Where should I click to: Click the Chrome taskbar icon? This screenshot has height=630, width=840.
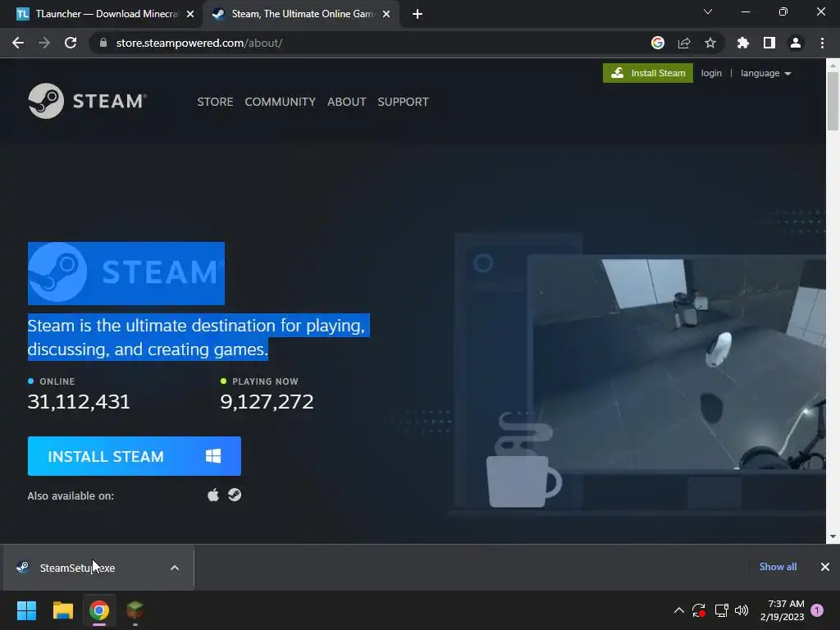(99, 610)
